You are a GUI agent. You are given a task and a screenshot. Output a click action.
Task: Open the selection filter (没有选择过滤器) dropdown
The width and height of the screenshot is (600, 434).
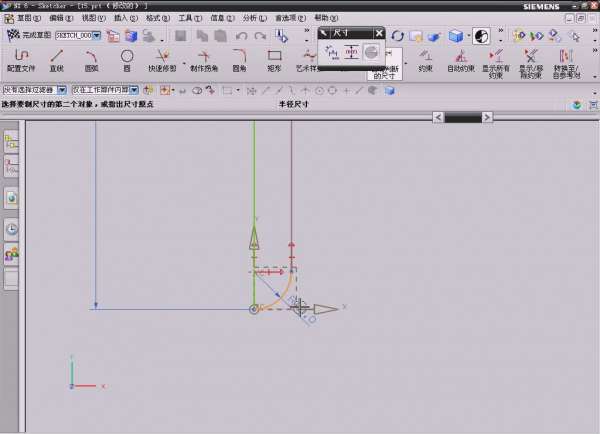pyautogui.click(x=63, y=89)
